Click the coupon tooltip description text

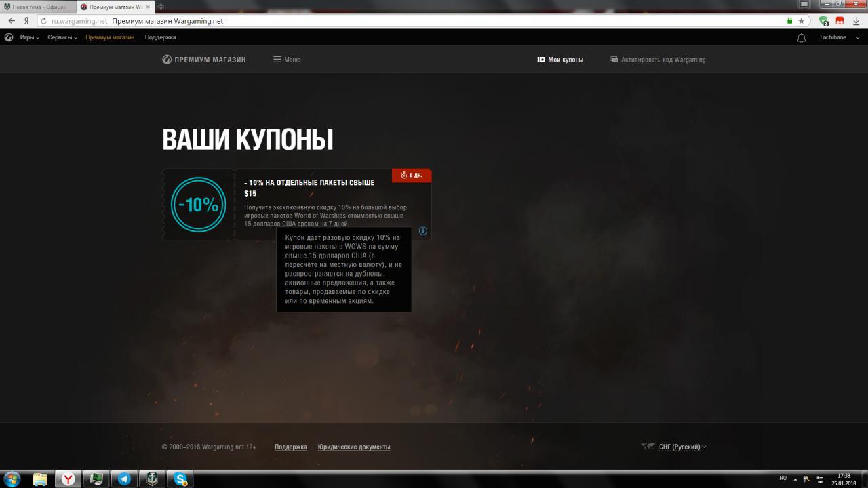pos(344,269)
